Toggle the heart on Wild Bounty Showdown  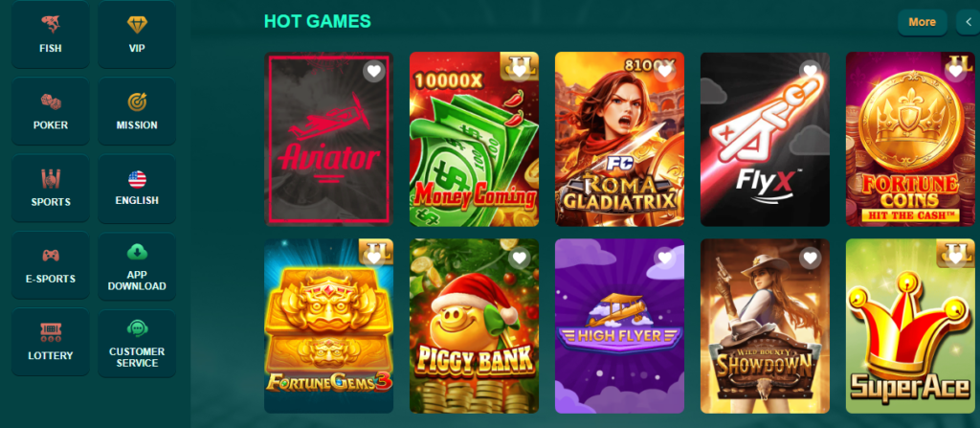(810, 258)
